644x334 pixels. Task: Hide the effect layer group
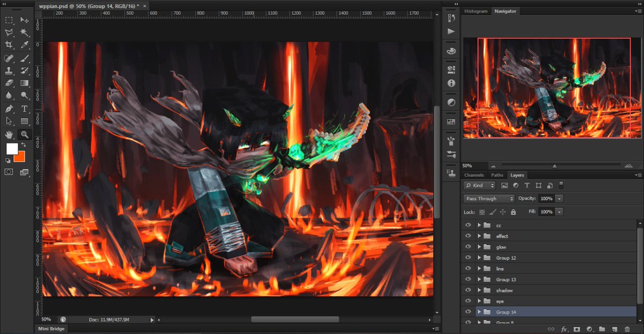468,236
